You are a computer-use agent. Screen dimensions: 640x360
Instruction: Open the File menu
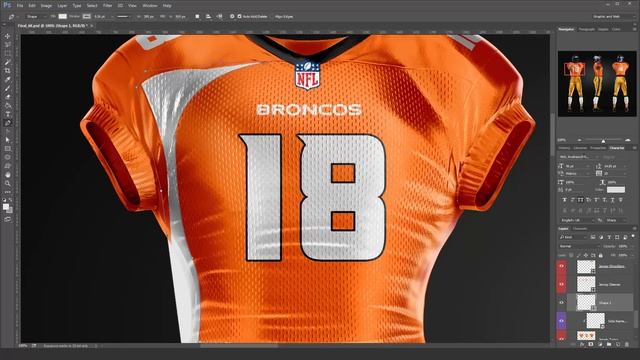(20, 6)
